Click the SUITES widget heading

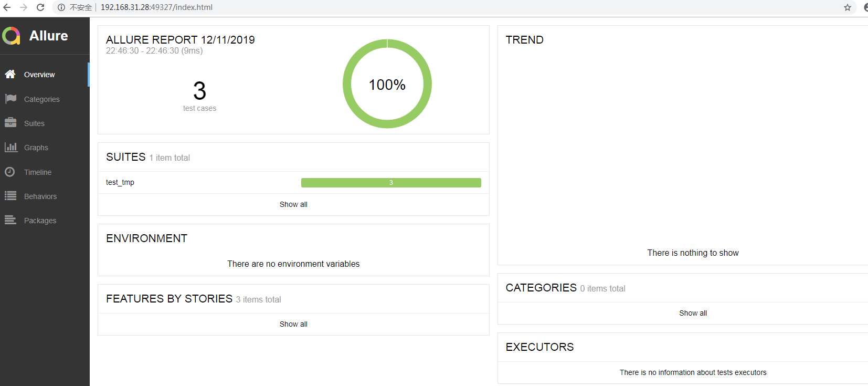126,157
